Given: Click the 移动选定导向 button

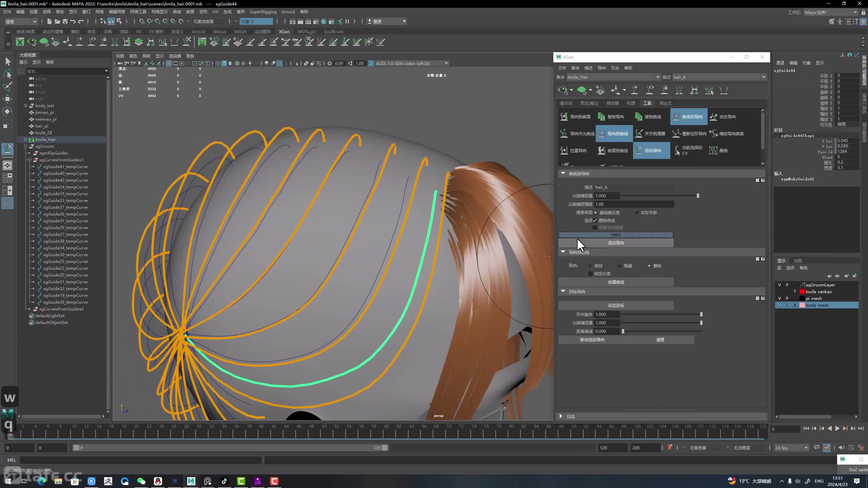Looking at the screenshot, I should tap(592, 340).
